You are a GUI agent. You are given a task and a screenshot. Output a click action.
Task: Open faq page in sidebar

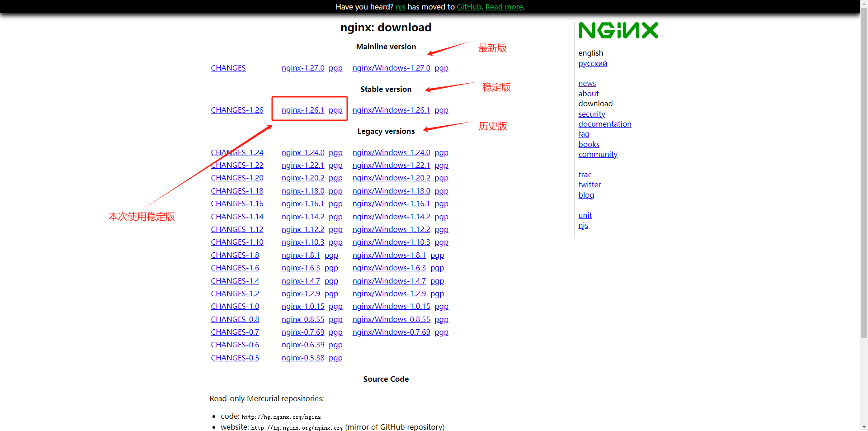pyautogui.click(x=584, y=134)
